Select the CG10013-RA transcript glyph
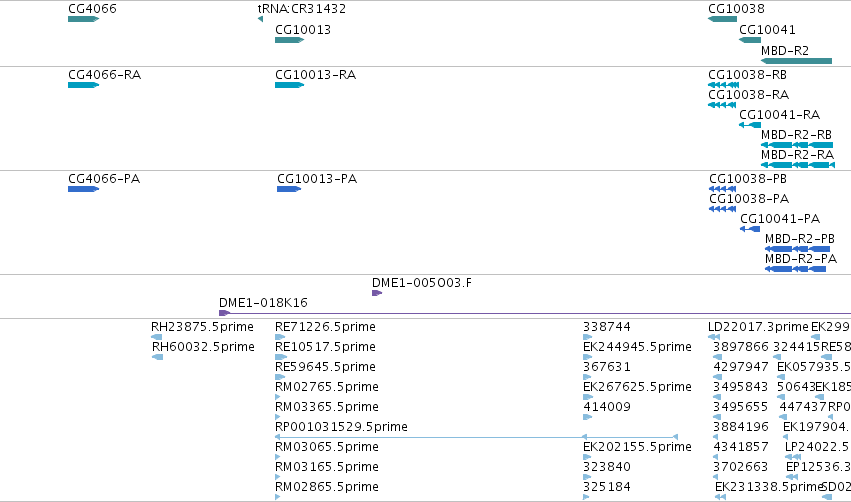The height and width of the screenshot is (502, 851). point(289,85)
